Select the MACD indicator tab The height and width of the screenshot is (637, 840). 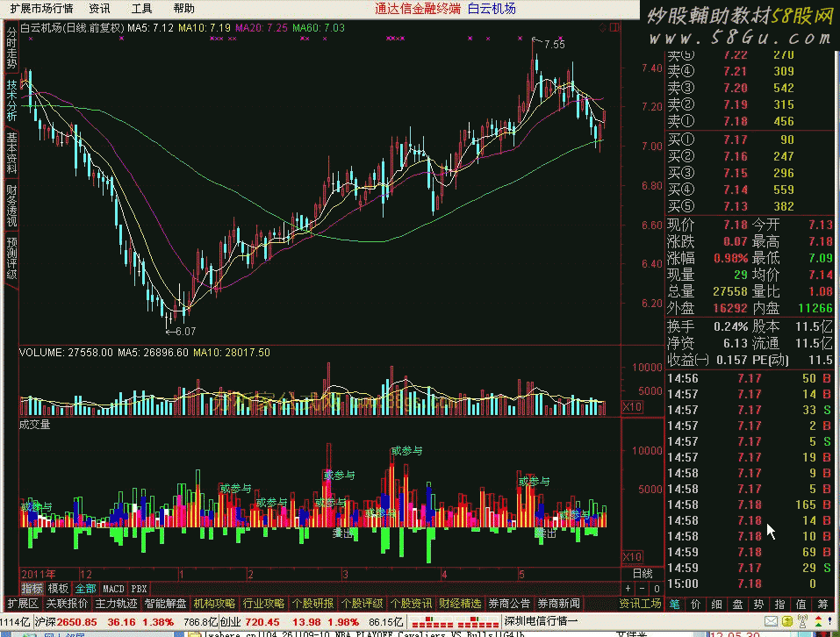point(113,588)
